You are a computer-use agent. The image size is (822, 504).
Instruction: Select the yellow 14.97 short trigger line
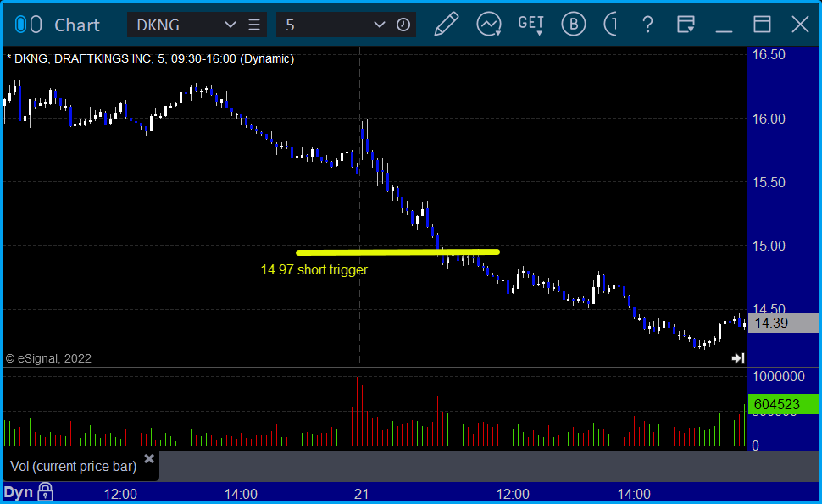tap(398, 252)
